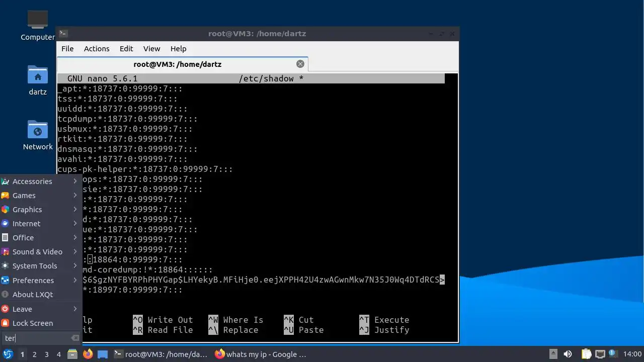644x362 pixels.
Task: Switch to virtual desktop 2
Action: pos(34,354)
